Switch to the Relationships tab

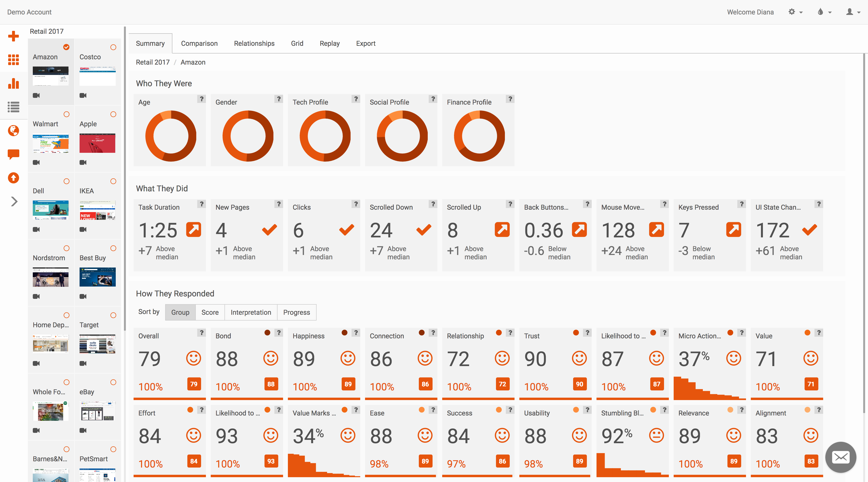click(254, 43)
